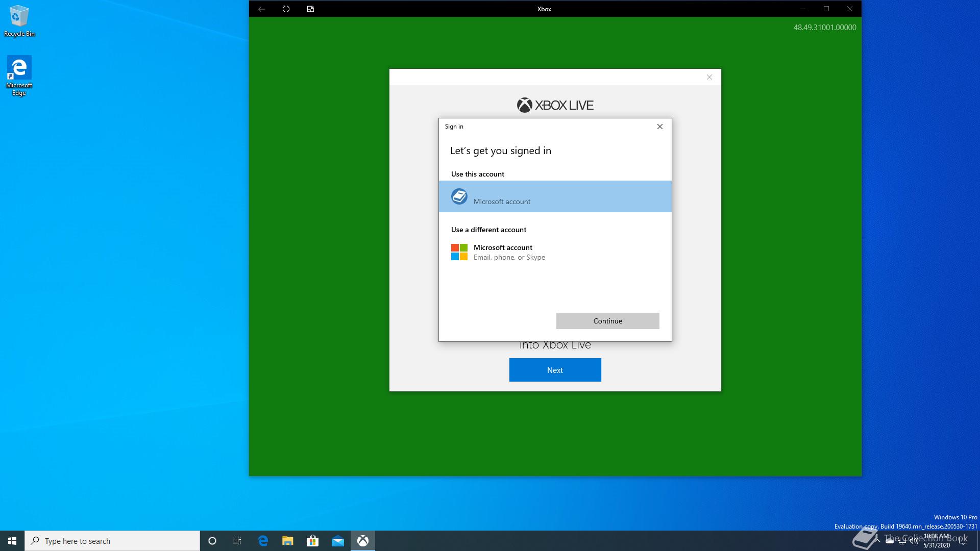Click the refresh icon in the Xbox title bar
Image resolution: width=980 pixels, height=551 pixels.
click(286, 9)
